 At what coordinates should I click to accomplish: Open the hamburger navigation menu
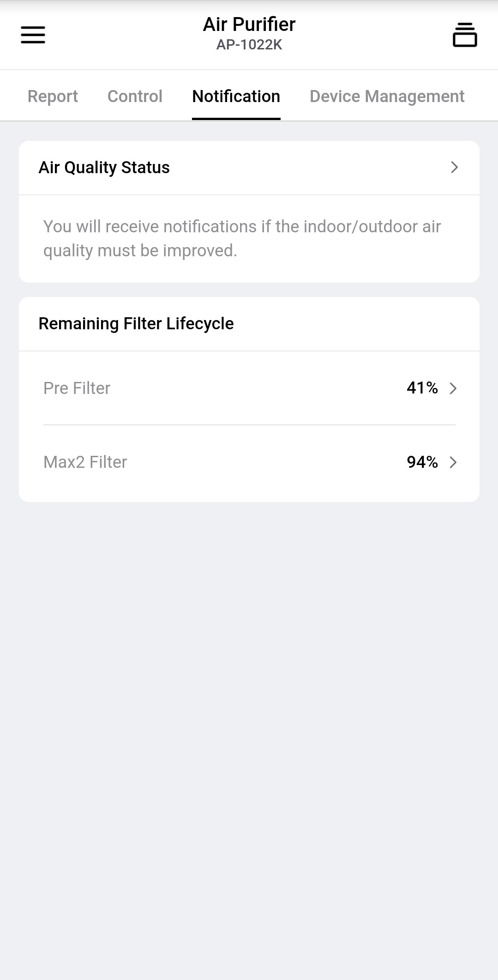click(x=33, y=35)
